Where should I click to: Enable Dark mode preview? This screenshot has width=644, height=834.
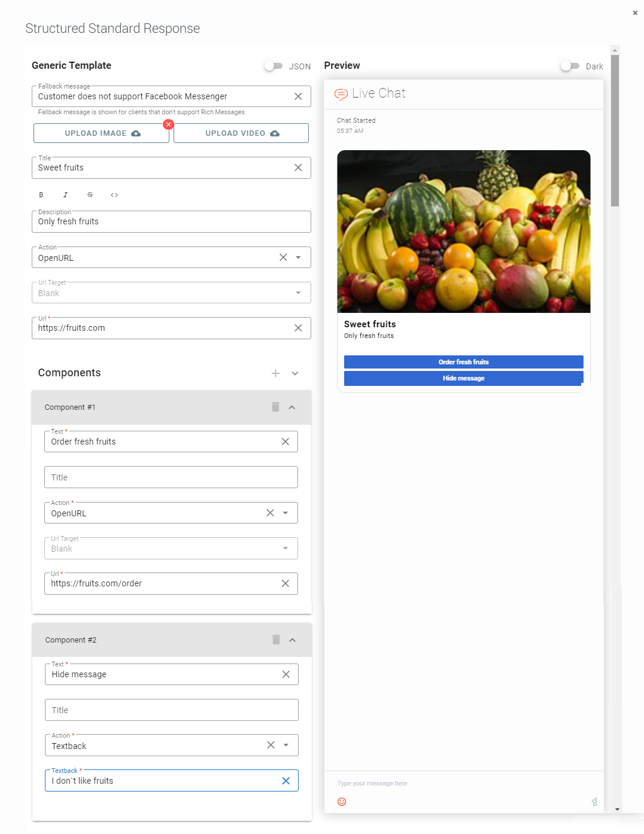[x=570, y=66]
